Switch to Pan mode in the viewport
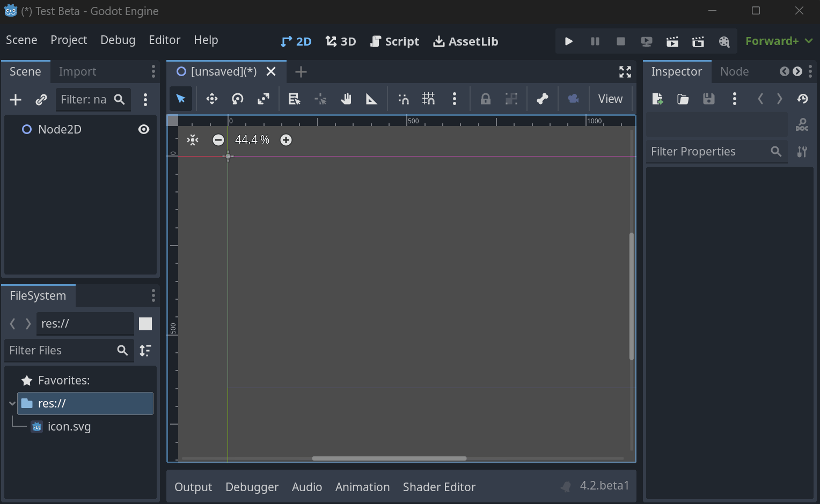The width and height of the screenshot is (820, 504). 346,99
